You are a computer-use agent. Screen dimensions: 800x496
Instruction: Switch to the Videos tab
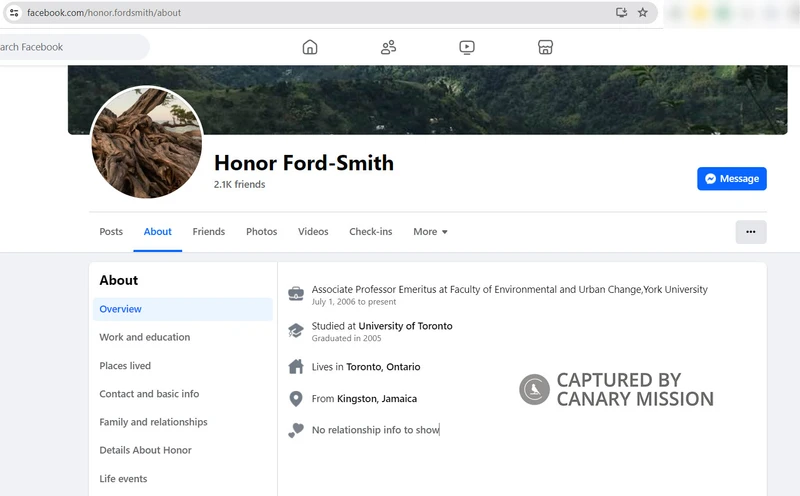coord(313,232)
